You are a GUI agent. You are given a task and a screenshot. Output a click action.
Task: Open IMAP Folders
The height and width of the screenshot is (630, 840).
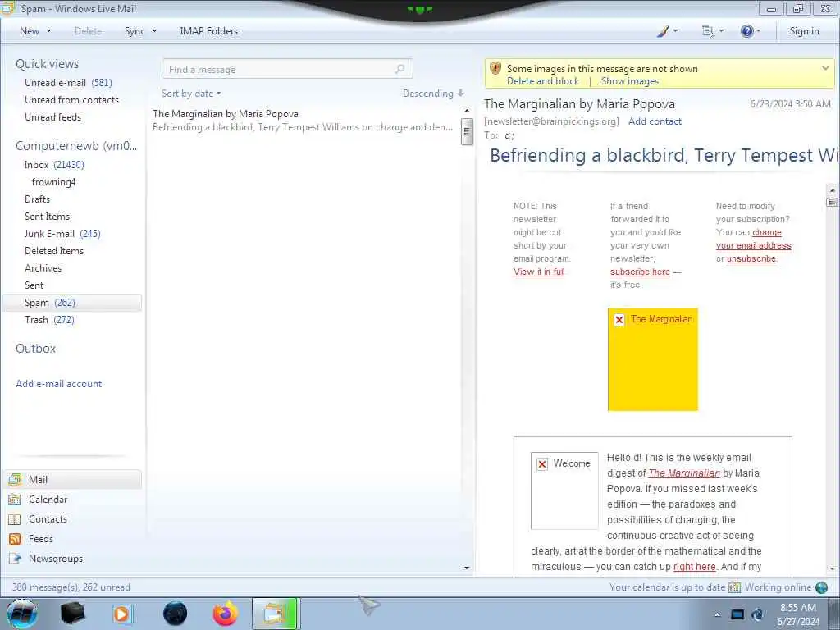[209, 31]
